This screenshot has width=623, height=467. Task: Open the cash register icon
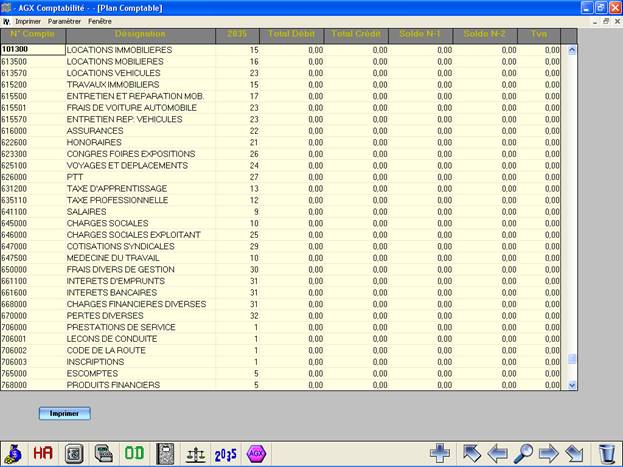pos(103,453)
